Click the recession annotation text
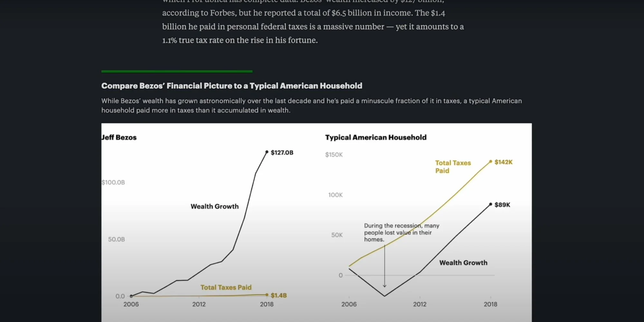 402,232
